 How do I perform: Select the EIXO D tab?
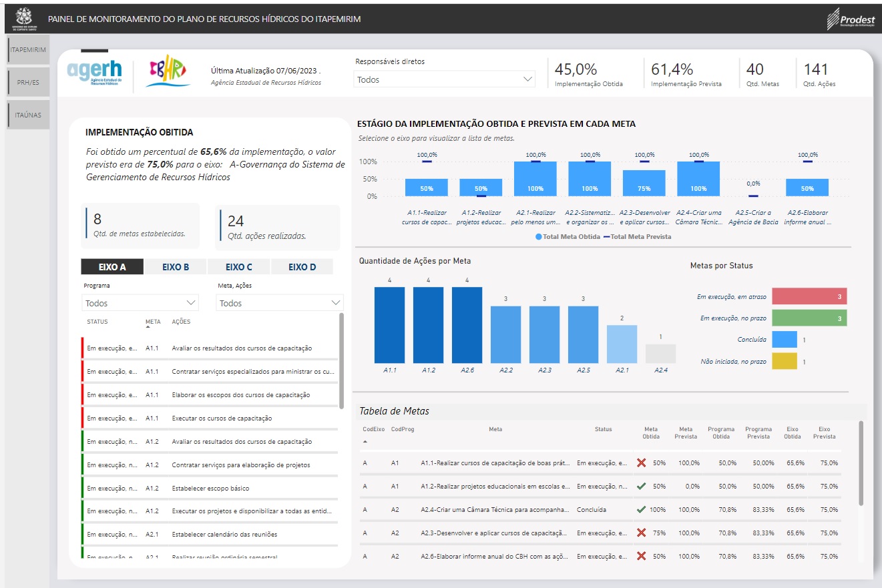pos(302,267)
